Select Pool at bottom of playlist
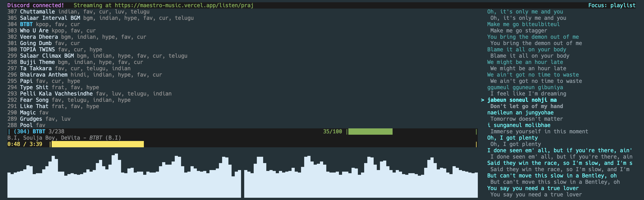 coord(26,125)
